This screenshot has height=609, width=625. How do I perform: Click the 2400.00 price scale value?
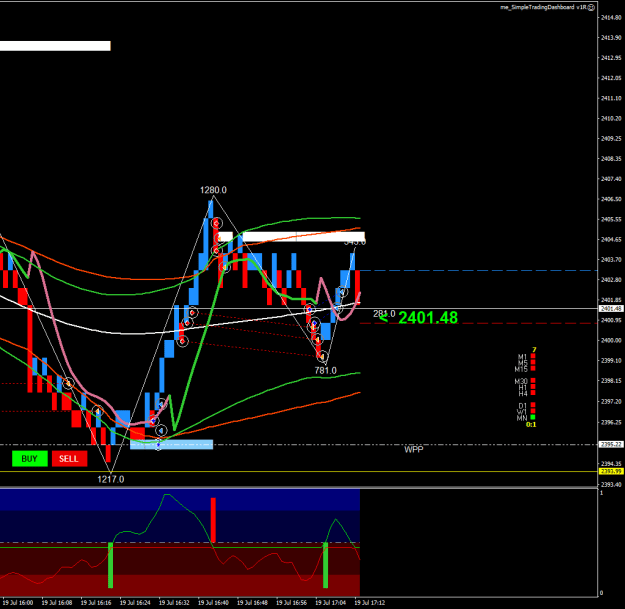click(x=611, y=340)
